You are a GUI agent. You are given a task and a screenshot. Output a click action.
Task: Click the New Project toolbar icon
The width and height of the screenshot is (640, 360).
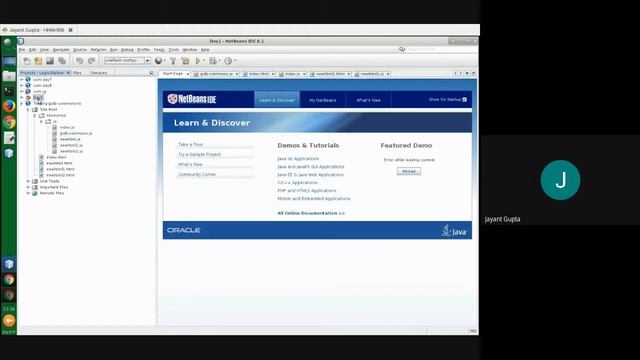[38, 61]
